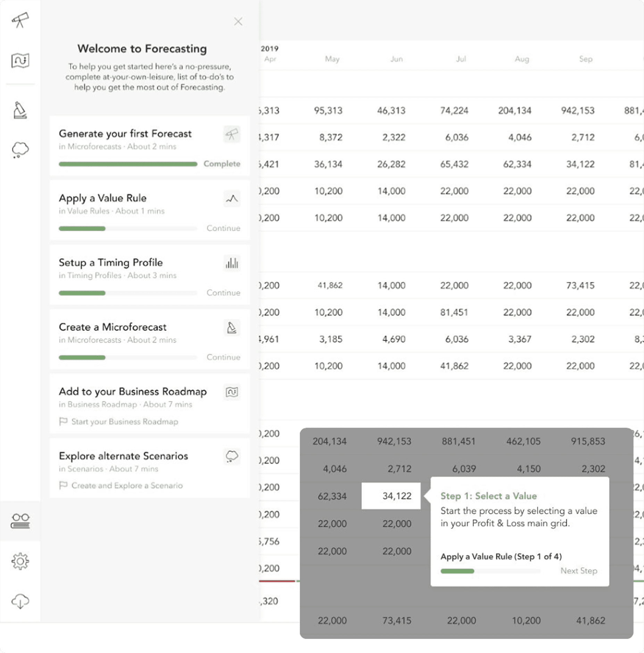Image resolution: width=644 pixels, height=653 pixels.
Task: Open the Business Roadmap map icon in sidebar
Action: (20, 60)
